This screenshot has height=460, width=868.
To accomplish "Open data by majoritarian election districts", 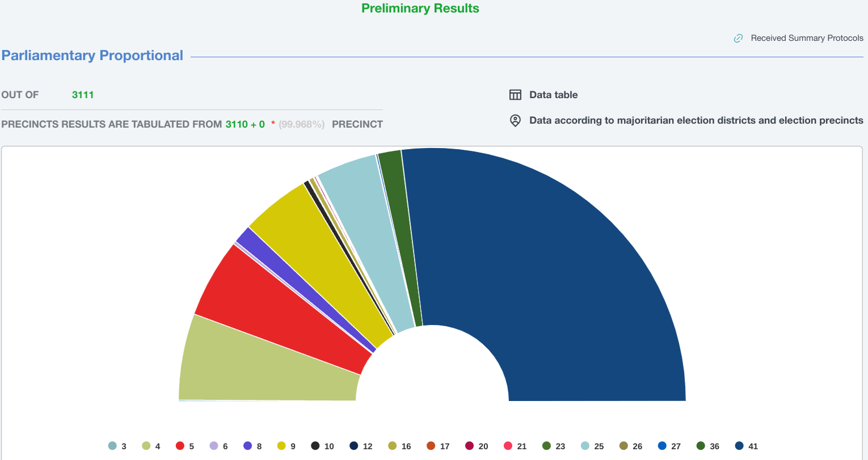I will pos(696,120).
